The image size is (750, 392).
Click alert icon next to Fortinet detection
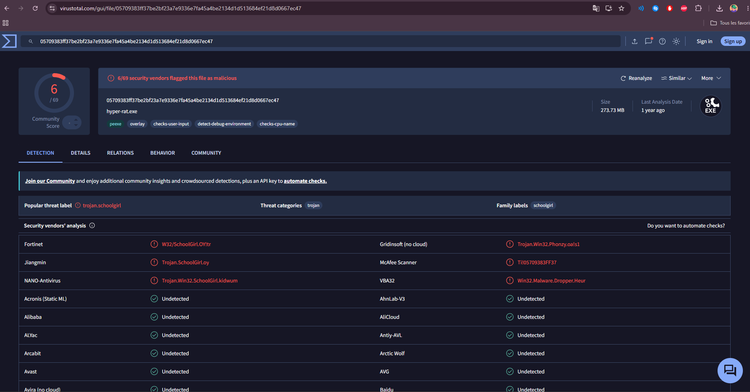click(x=154, y=244)
